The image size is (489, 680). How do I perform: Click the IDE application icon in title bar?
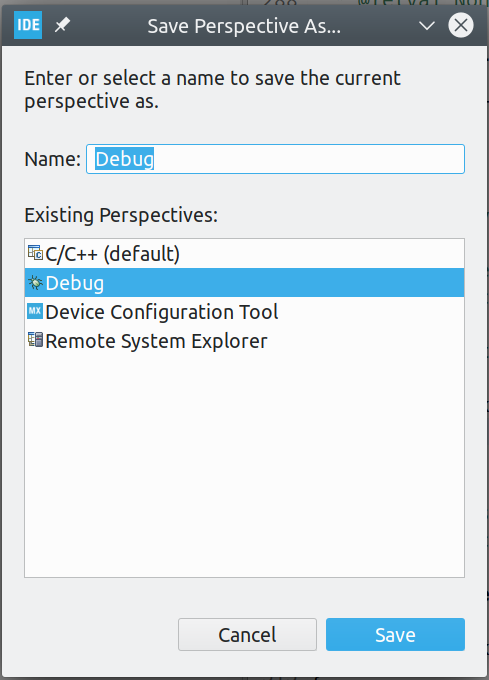pos(28,25)
